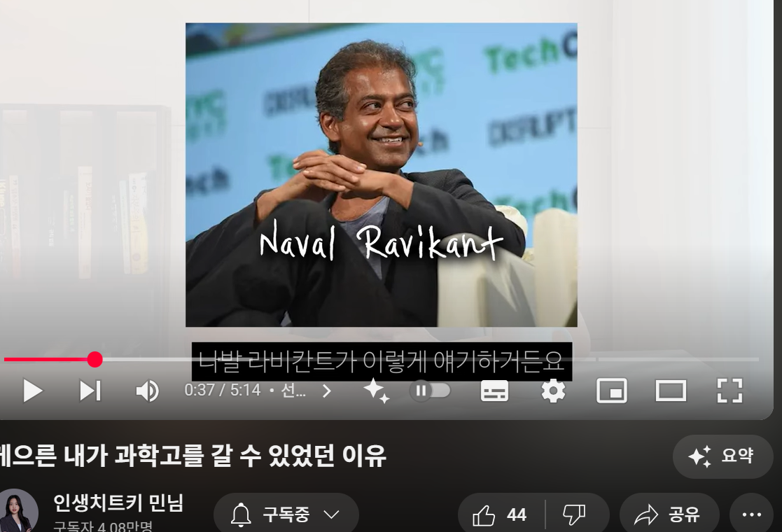Screen dimensions: 782x532
Task: Open the chapter list chevron next to 선...
Action: click(x=326, y=391)
